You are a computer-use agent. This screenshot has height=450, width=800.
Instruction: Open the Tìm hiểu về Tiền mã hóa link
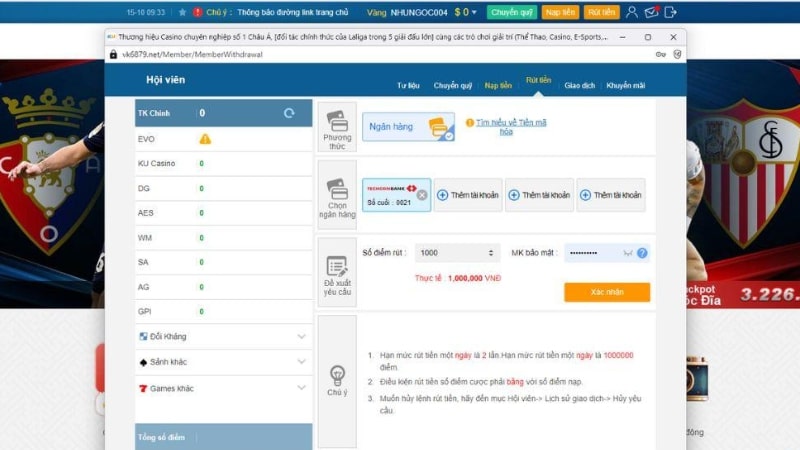[x=510, y=126]
